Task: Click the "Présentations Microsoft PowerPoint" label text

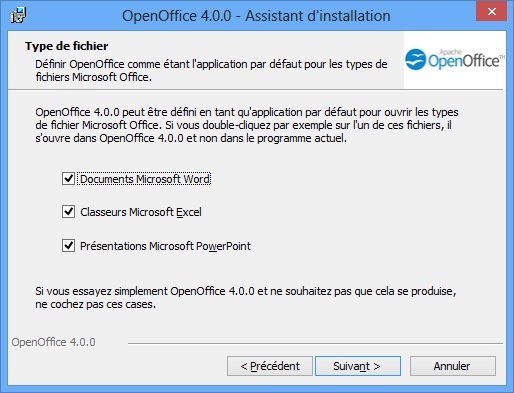Action: point(165,246)
